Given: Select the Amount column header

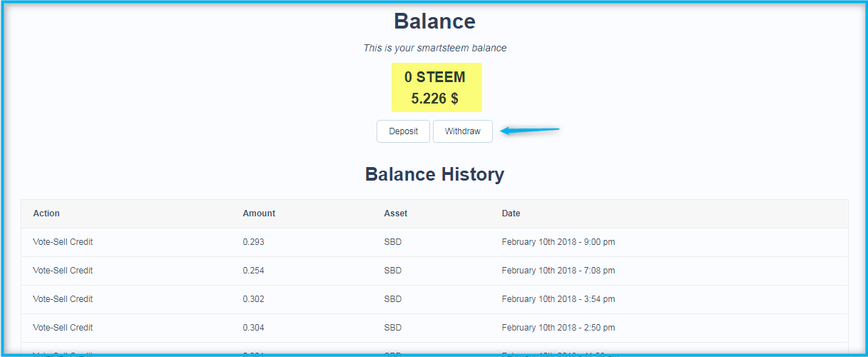Looking at the screenshot, I should (259, 213).
